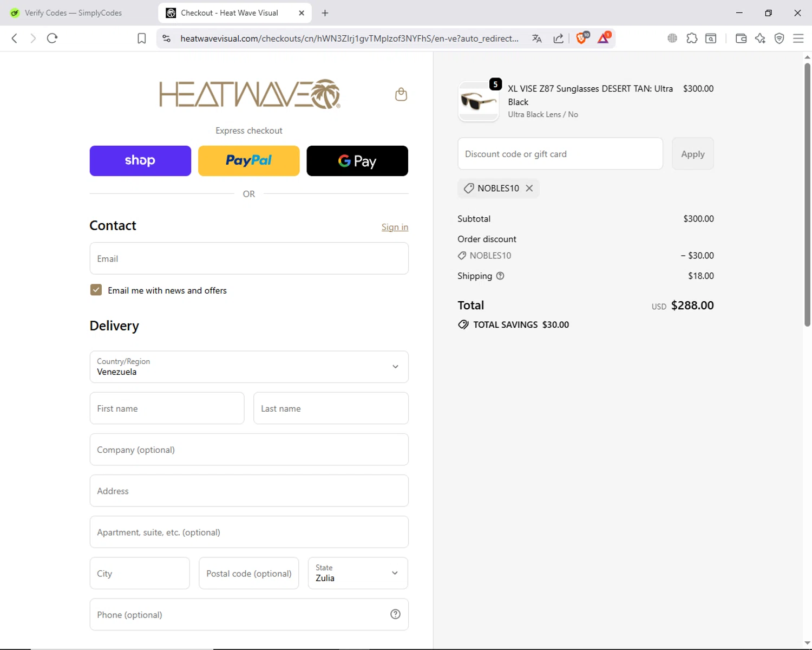This screenshot has height=650, width=812.
Task: Choose PayPal express checkout
Action: [249, 161]
